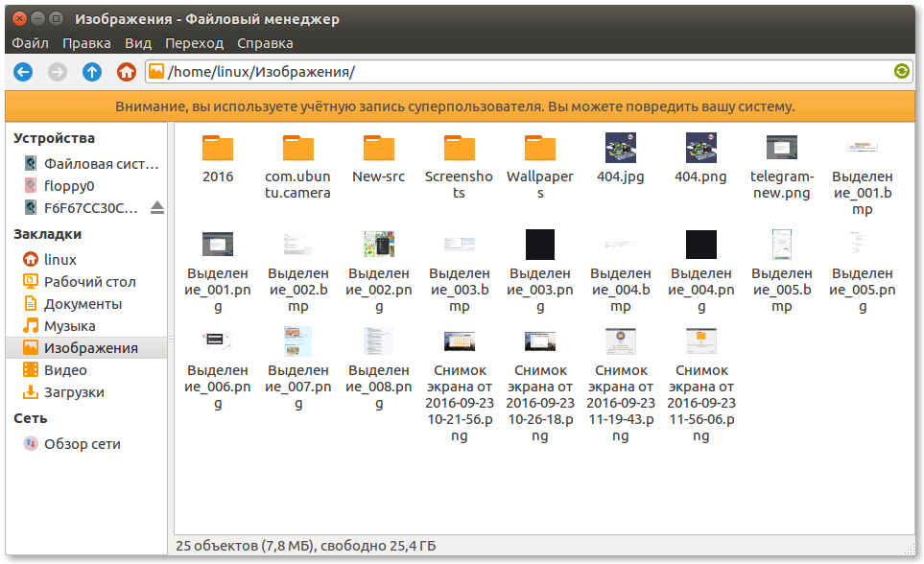Select the 404.jpg image thumbnail
Viewport: 924px width, 564px height.
(x=621, y=149)
